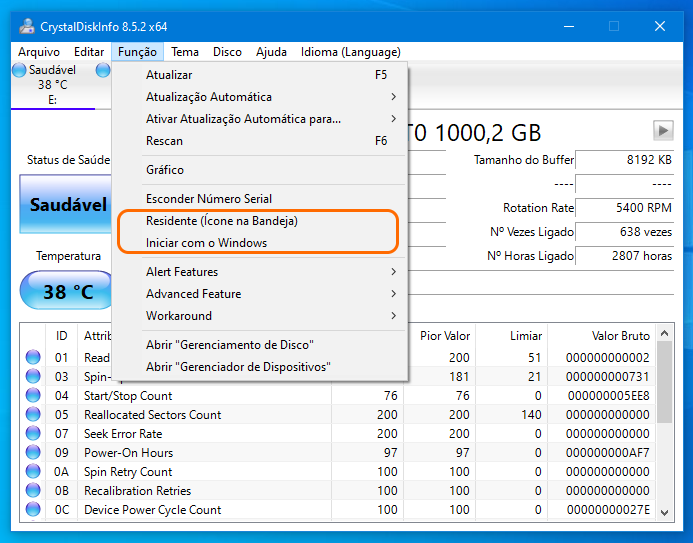Select the second disk status circle
This screenshot has height=543, width=693.
103,70
